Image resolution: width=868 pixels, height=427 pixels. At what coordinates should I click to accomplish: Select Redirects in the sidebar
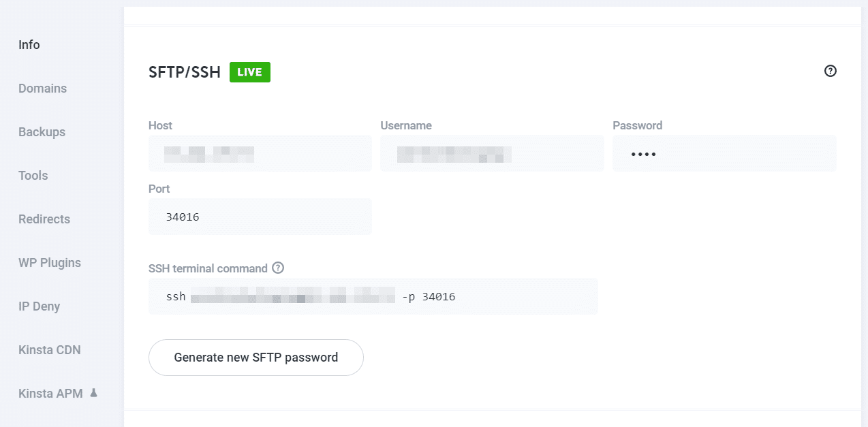(44, 219)
